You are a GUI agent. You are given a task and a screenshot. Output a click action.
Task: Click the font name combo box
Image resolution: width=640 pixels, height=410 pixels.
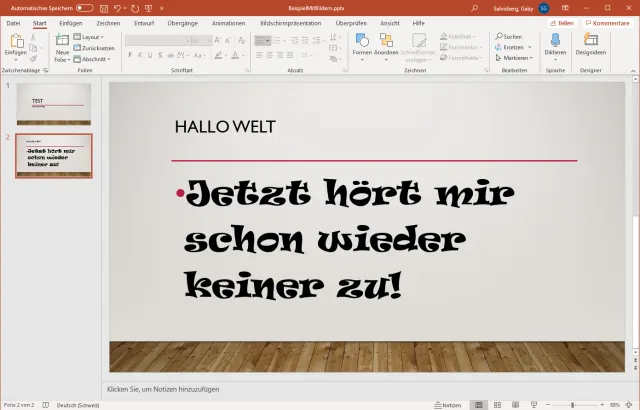pos(158,40)
